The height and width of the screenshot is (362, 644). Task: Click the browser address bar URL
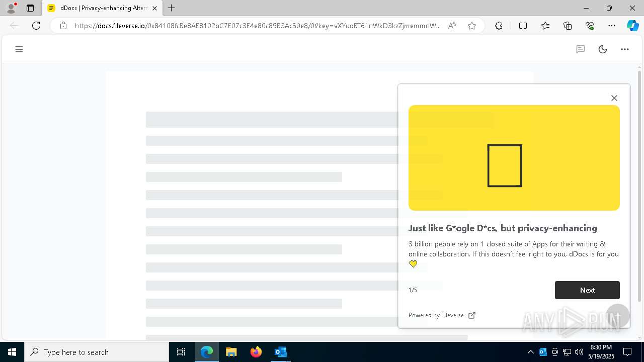(258, 26)
